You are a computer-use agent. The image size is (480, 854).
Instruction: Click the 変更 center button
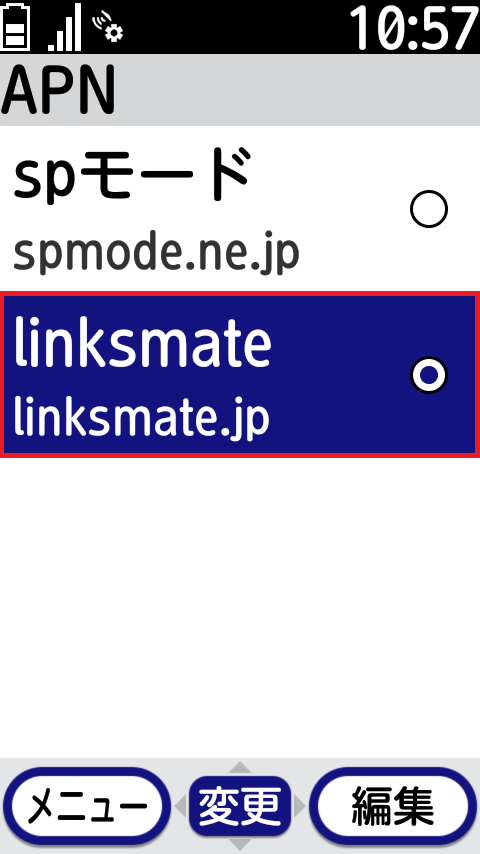click(x=240, y=806)
